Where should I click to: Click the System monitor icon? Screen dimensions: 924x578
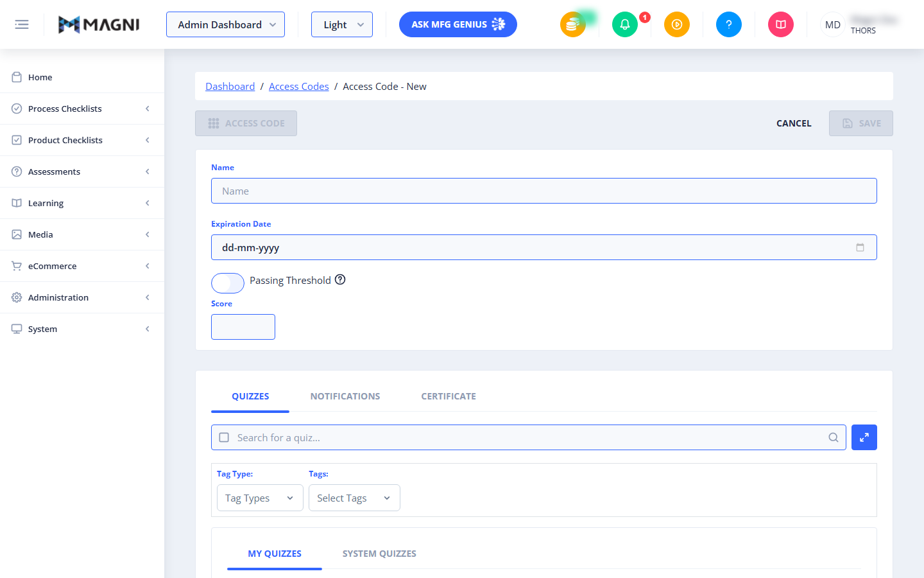point(17,329)
